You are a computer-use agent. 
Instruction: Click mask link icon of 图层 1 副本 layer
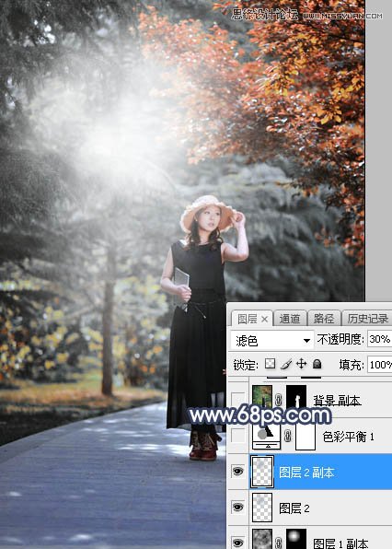(x=279, y=543)
